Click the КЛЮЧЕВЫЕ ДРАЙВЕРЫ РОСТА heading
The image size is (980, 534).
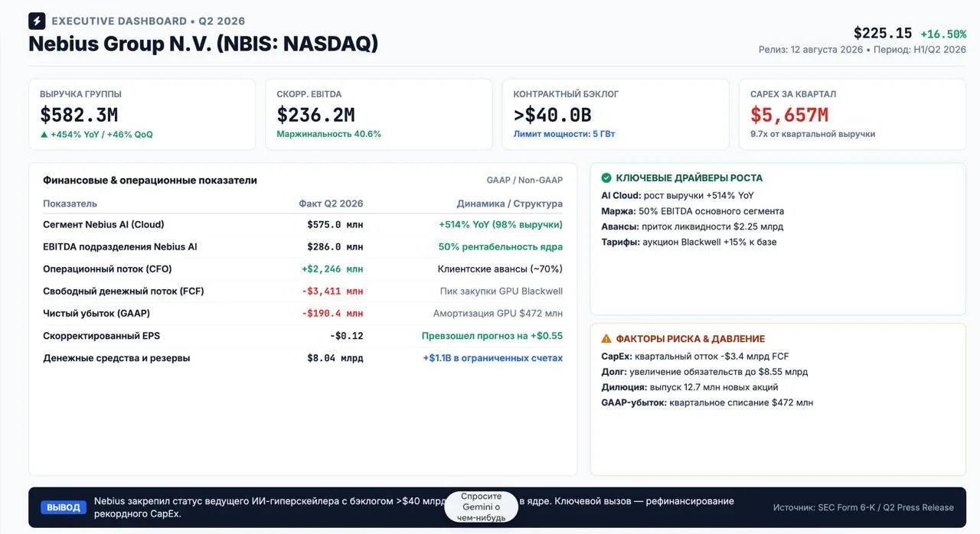pos(689,178)
